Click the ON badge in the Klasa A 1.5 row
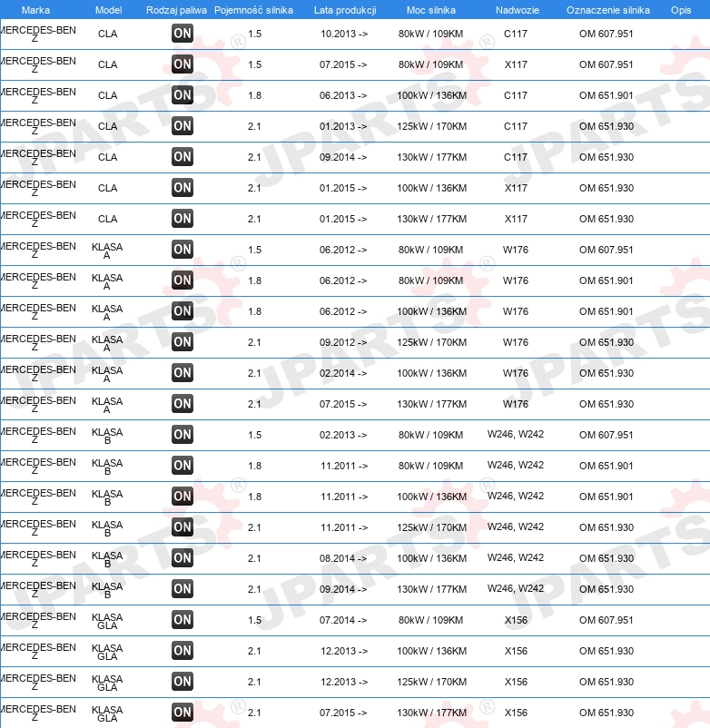The image size is (710, 728). [x=182, y=250]
